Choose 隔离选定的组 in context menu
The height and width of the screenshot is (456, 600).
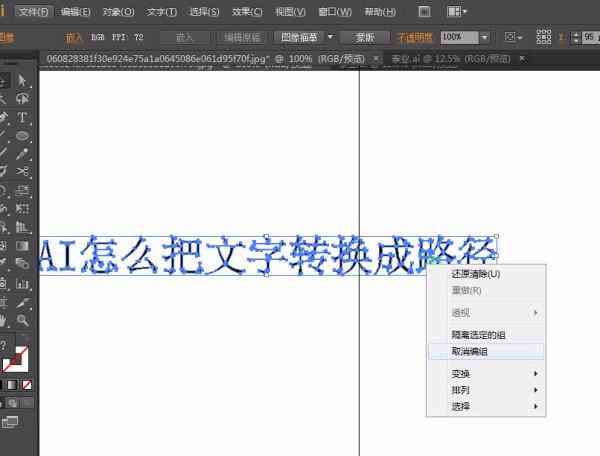point(486,335)
